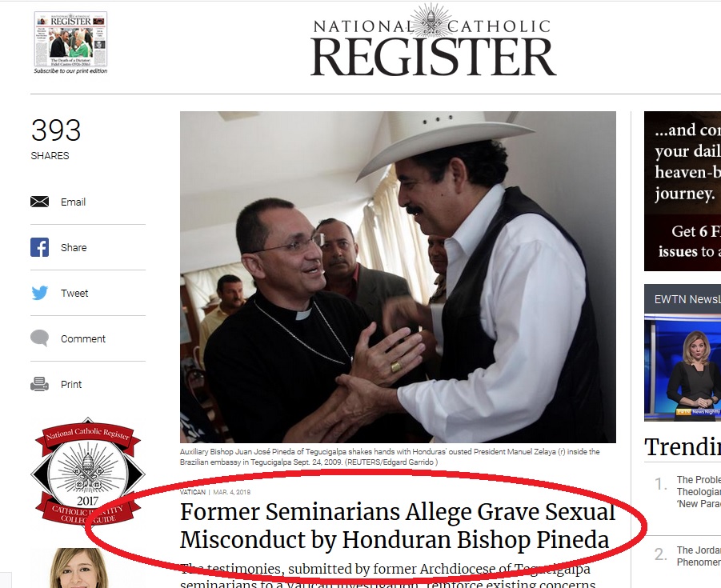This screenshot has width=721, height=588.
Task: Open the Vatican category tag
Action: click(x=193, y=492)
